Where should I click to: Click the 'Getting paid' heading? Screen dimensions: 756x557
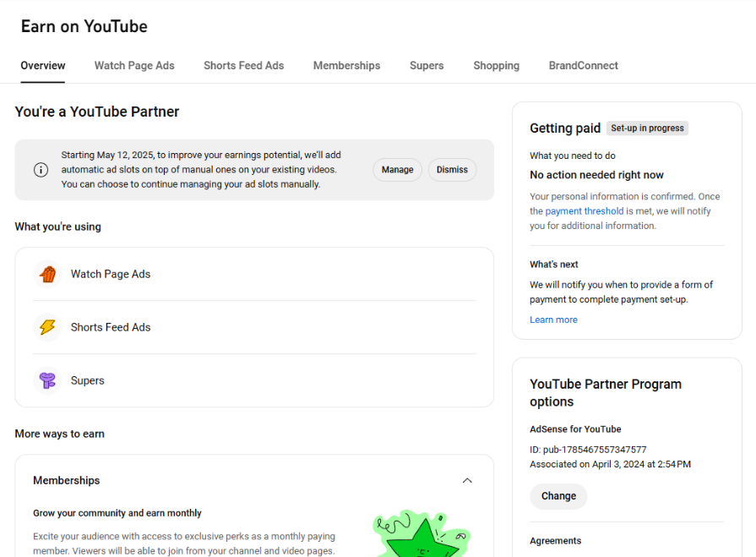click(565, 128)
